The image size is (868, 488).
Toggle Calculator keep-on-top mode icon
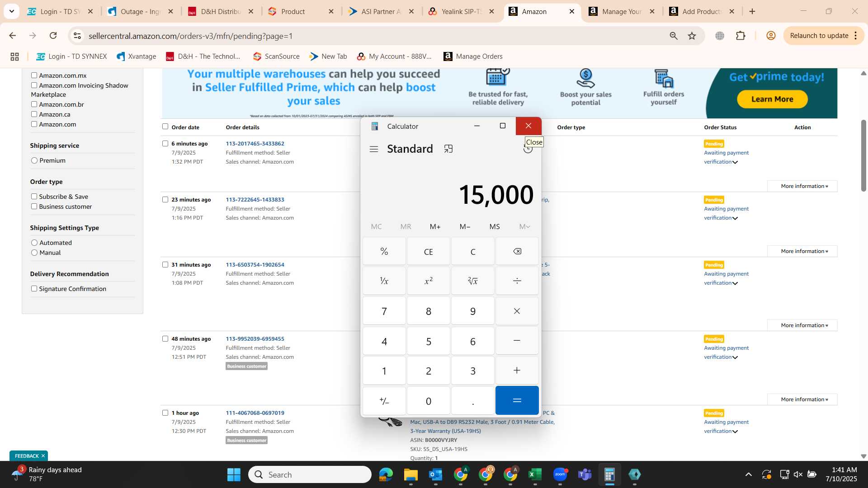(x=448, y=149)
